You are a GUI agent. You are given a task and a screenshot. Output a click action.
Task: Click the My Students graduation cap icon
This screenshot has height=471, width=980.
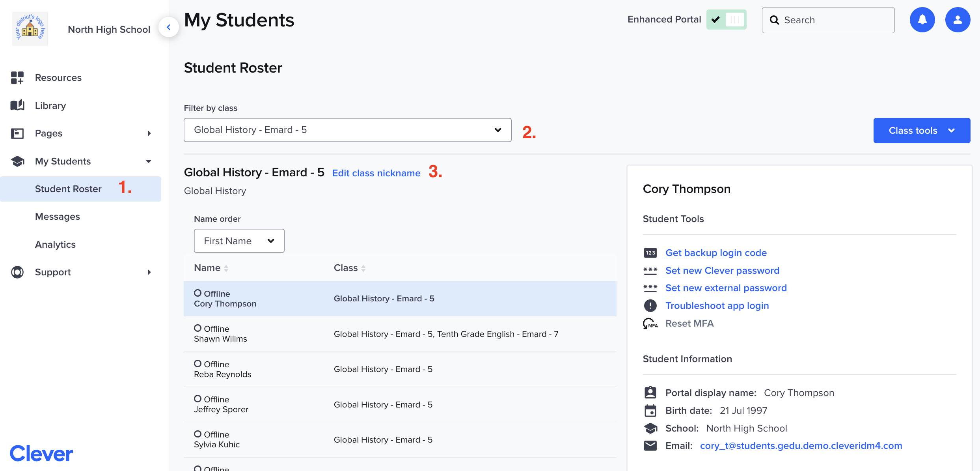[17, 161]
